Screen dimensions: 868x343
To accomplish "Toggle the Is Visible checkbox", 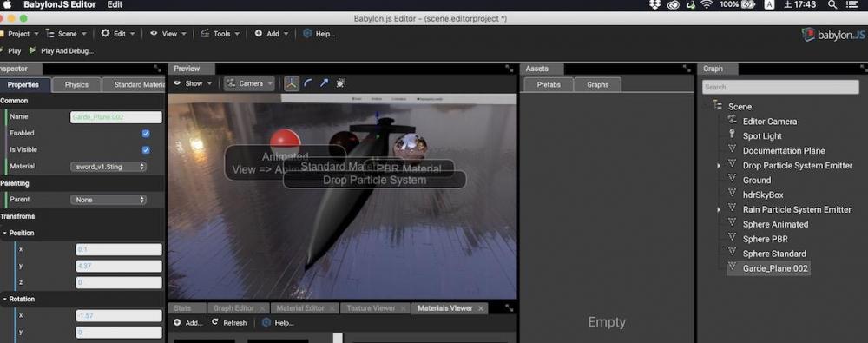I will [146, 149].
